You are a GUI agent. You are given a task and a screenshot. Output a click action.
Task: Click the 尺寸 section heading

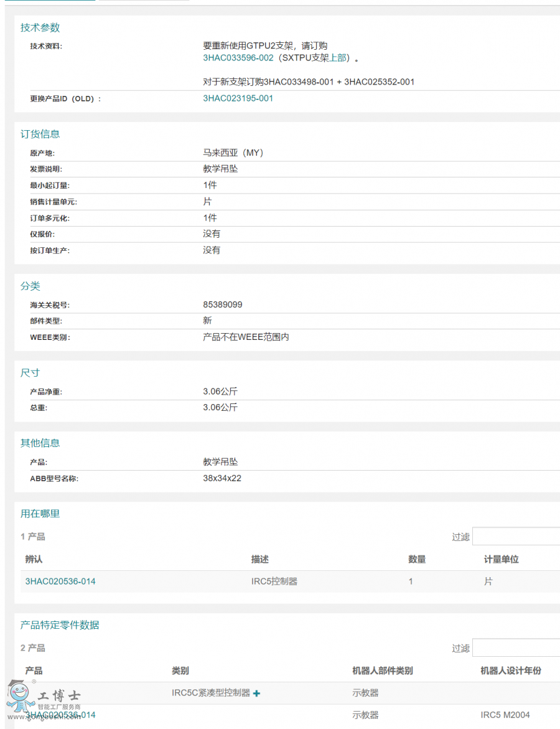(30, 372)
